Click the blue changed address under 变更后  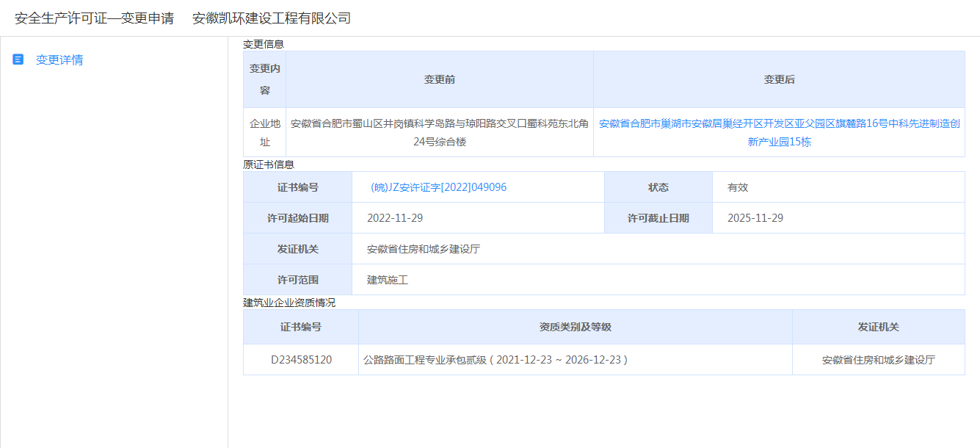(779, 133)
